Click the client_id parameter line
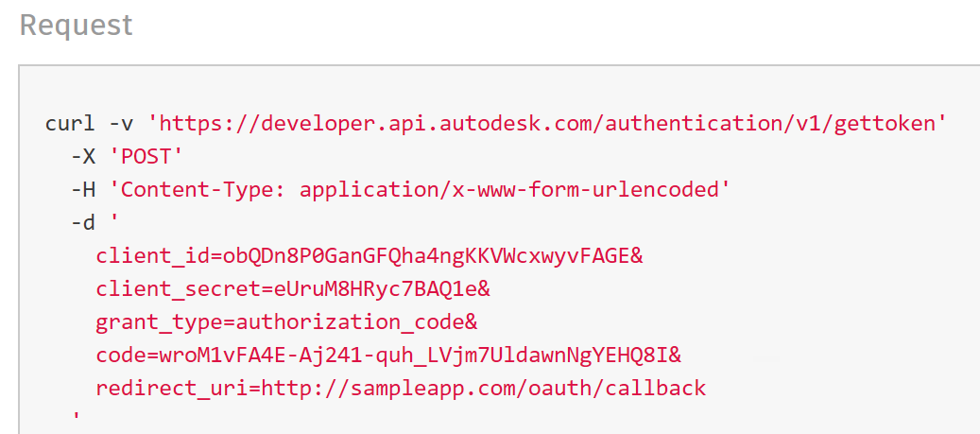Viewport: 980px width, 434px height. 370,256
